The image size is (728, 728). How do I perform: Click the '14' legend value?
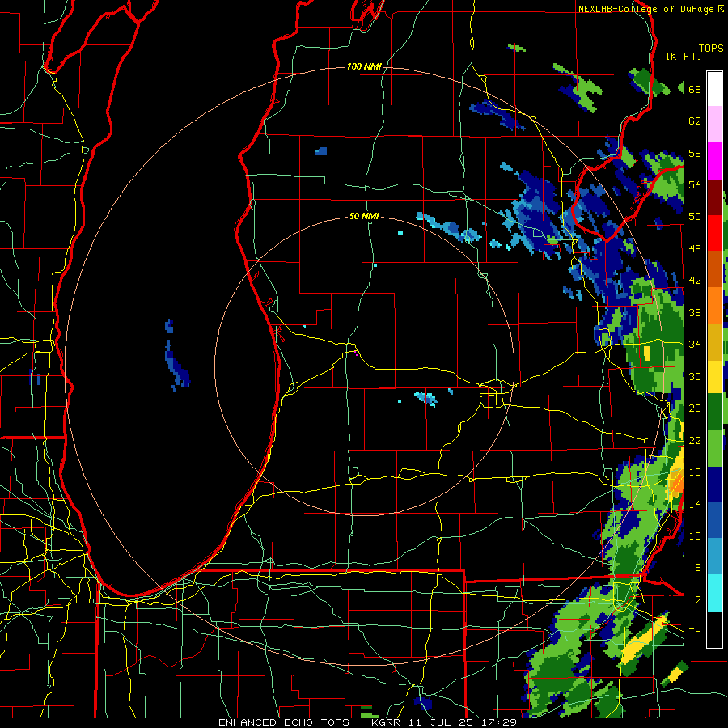pyautogui.click(x=695, y=504)
